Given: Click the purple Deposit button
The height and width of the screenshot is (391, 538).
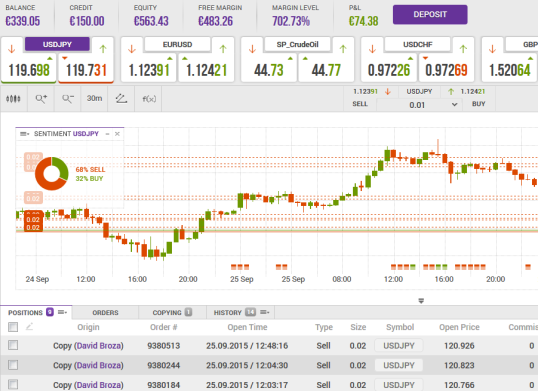Looking at the screenshot, I should pos(430,14).
